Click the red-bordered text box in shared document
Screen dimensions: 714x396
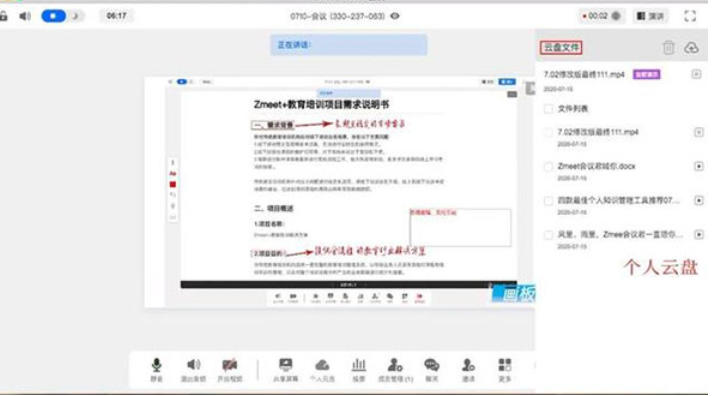460,227
